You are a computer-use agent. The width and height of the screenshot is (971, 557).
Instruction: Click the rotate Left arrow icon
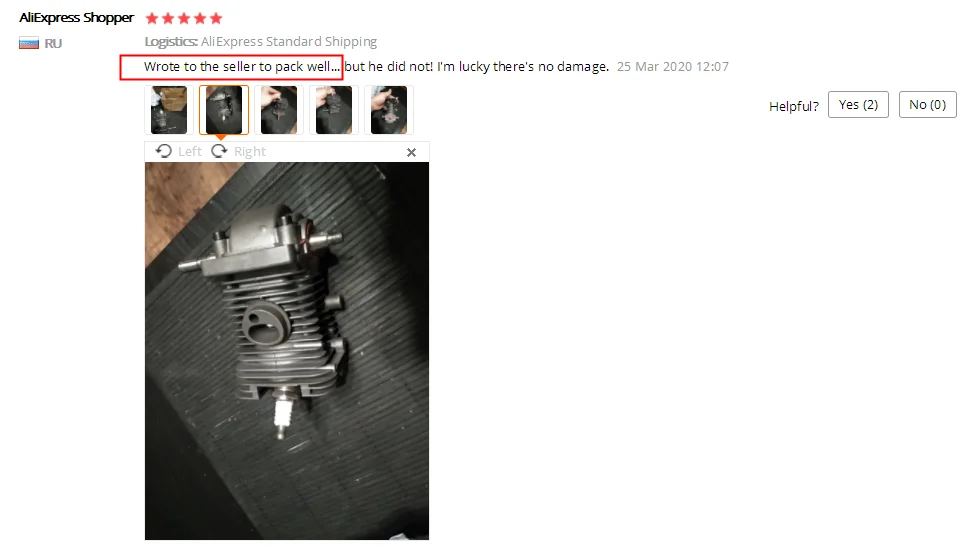[164, 151]
